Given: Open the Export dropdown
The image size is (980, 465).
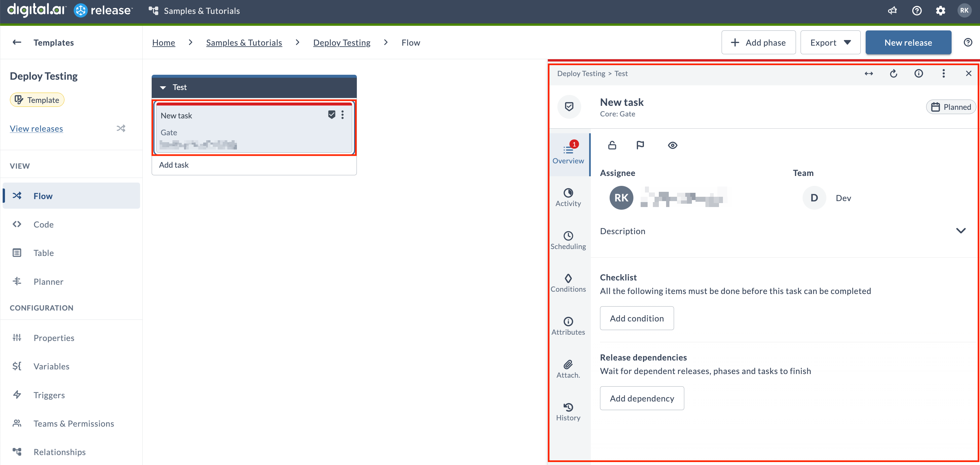Looking at the screenshot, I should point(830,42).
